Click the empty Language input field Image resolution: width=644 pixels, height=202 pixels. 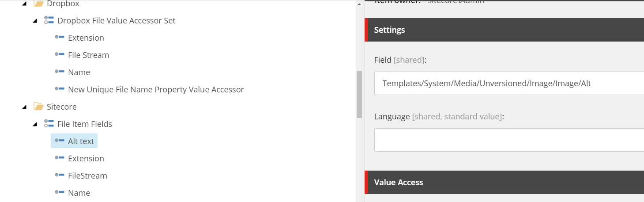click(x=509, y=140)
